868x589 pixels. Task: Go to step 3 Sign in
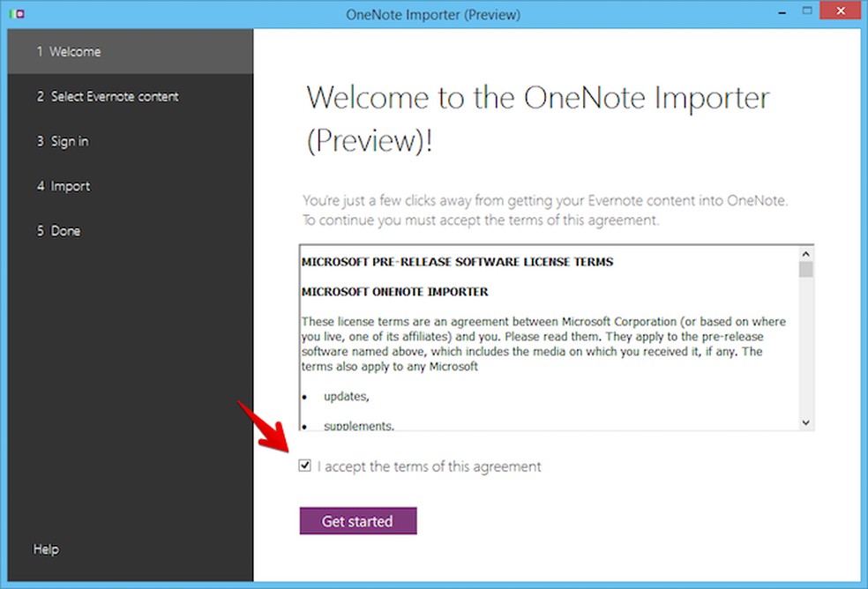(x=131, y=141)
